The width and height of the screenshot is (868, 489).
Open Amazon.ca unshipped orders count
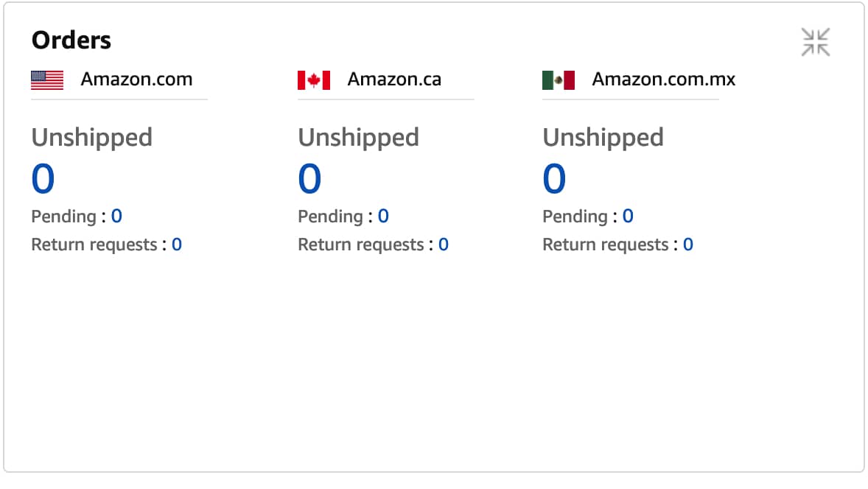(309, 177)
